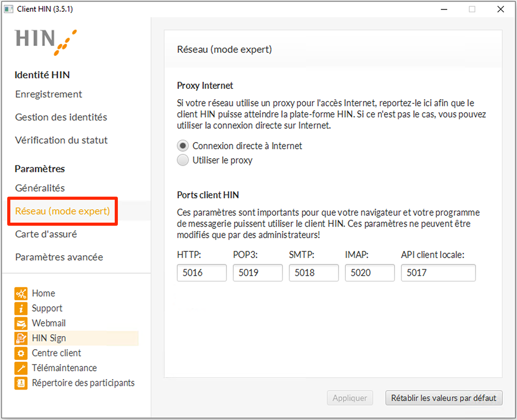Image resolution: width=517 pixels, height=420 pixels.
Task: Open the Support link label
Action: click(47, 308)
